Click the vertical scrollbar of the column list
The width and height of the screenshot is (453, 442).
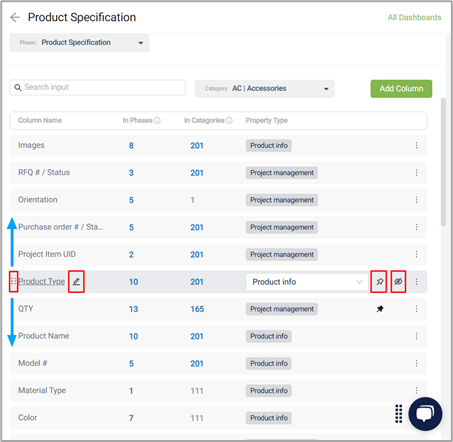tap(443, 162)
